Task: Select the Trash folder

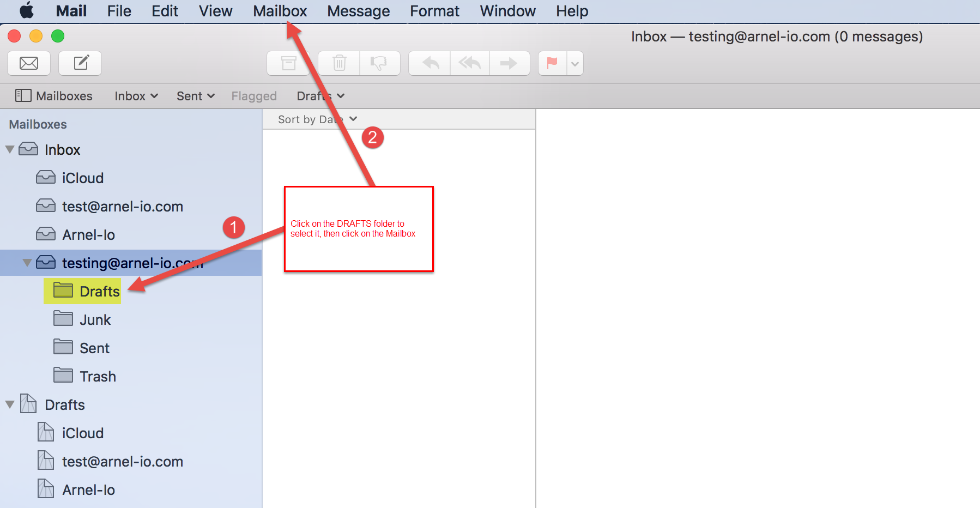Action: point(131,376)
